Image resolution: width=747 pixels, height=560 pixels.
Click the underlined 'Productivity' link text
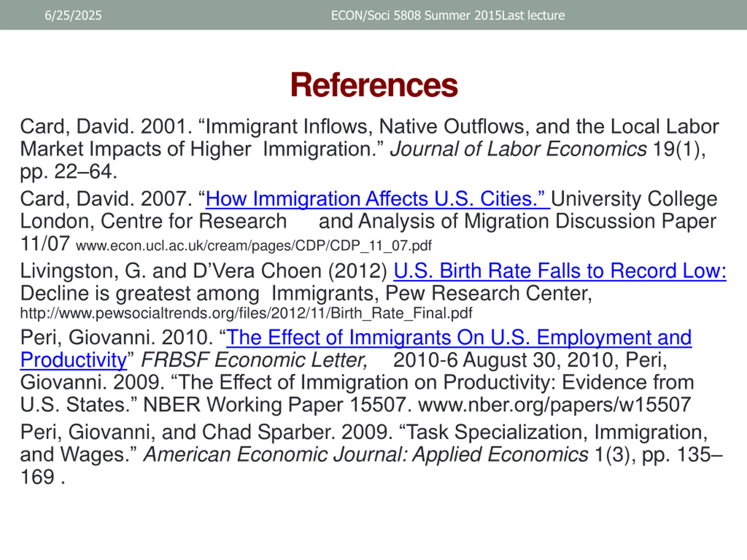click(x=73, y=360)
